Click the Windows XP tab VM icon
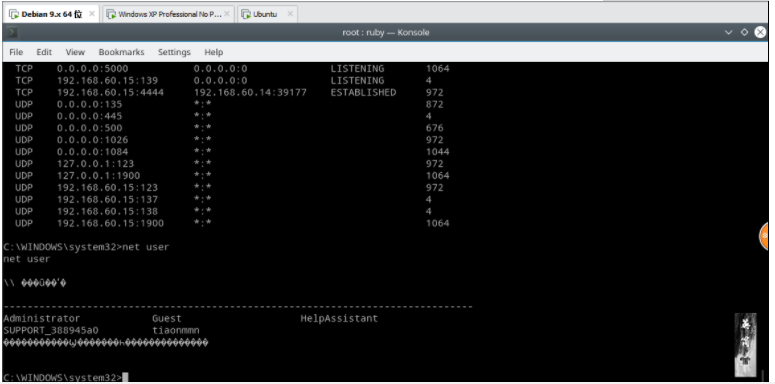775x384 pixels. tap(111, 14)
